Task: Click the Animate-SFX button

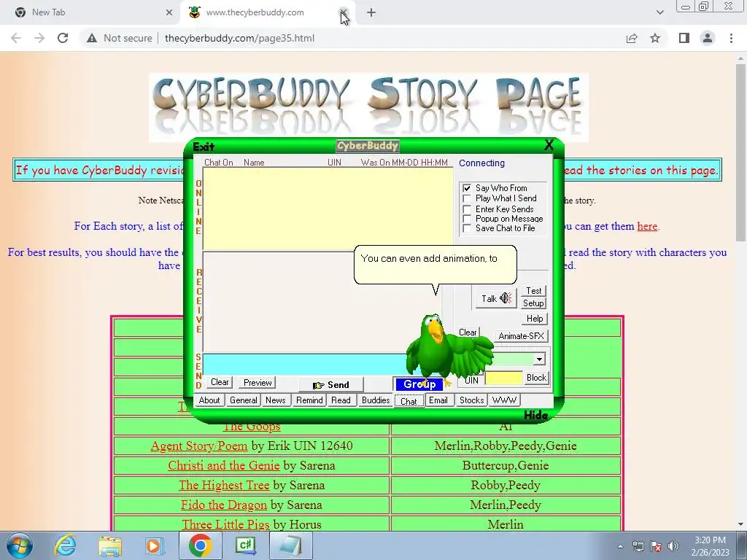Action: click(521, 335)
